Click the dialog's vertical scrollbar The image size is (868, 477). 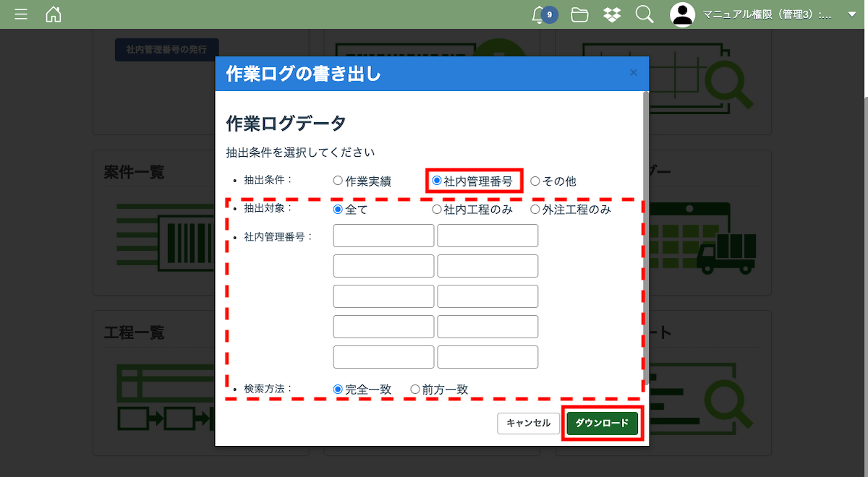pyautogui.click(x=645, y=217)
